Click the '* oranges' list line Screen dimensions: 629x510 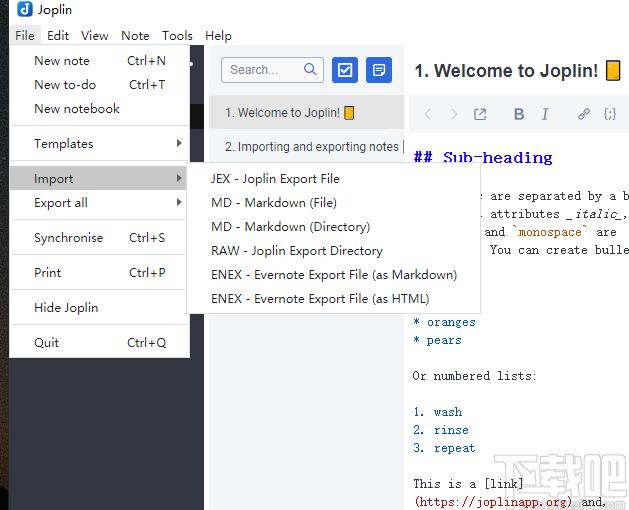[x=444, y=322]
